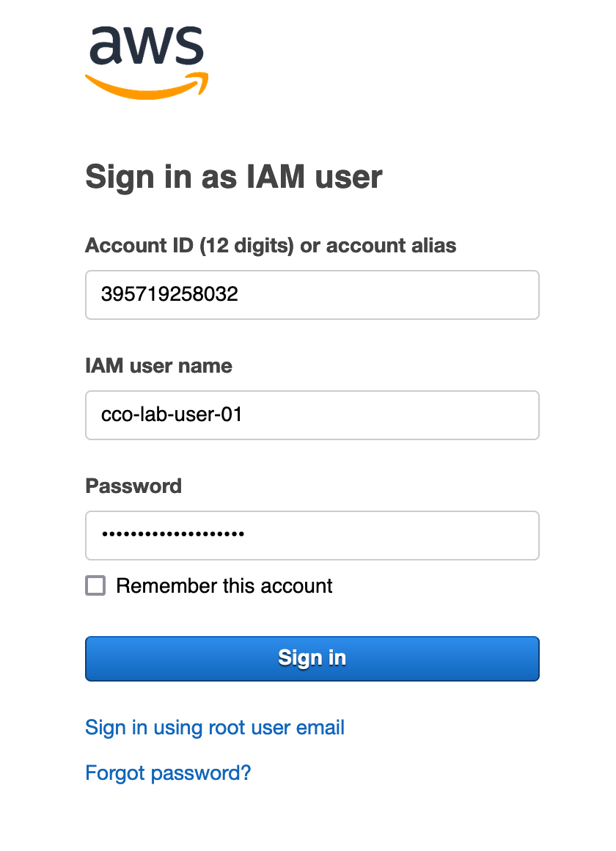Enable the Remember this account checkbox
The image size is (616, 851).
point(95,585)
